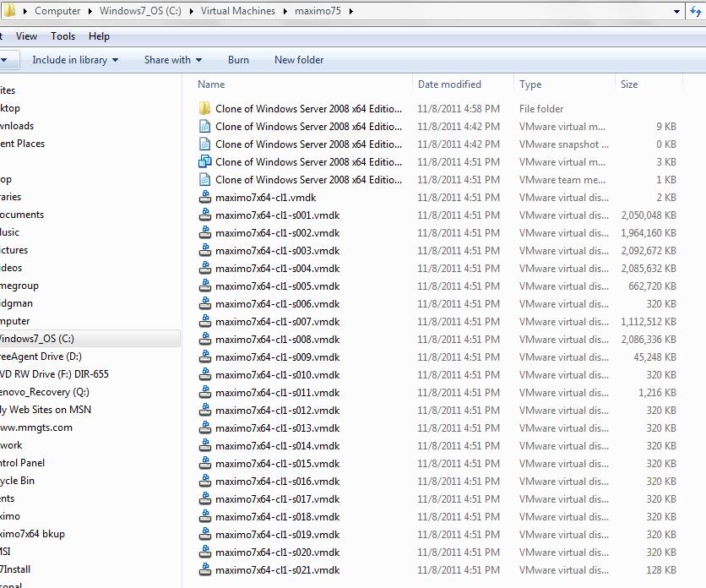Sort files by the Size column

click(x=628, y=84)
